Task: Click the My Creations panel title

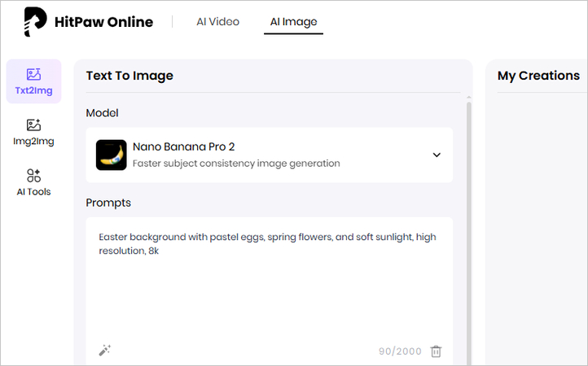Action: 538,76
